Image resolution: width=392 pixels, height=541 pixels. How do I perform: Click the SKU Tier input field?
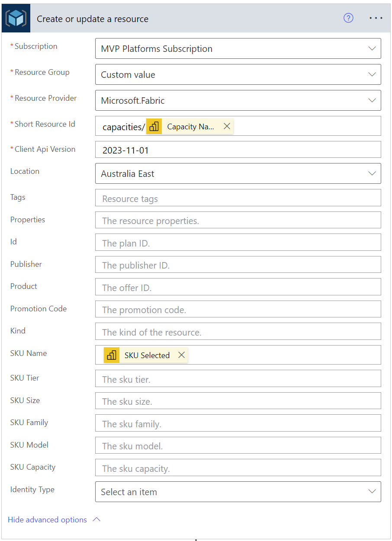238,379
